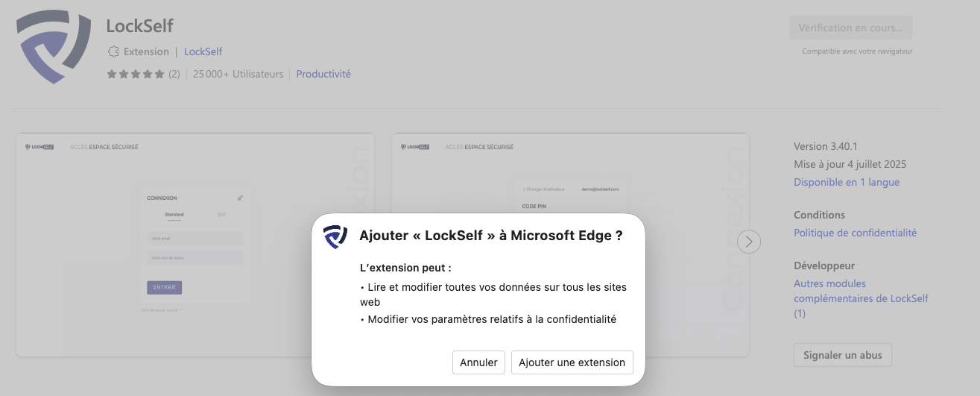This screenshot has width=980, height=396.
Task: Click the LockSelf icon in the dialog
Action: click(x=335, y=236)
